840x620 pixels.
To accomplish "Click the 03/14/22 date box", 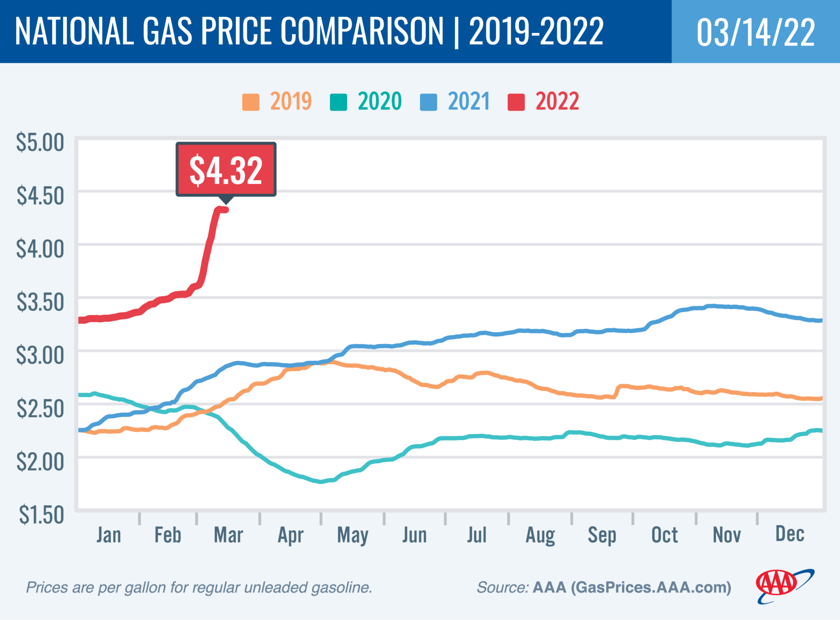I will point(756,32).
